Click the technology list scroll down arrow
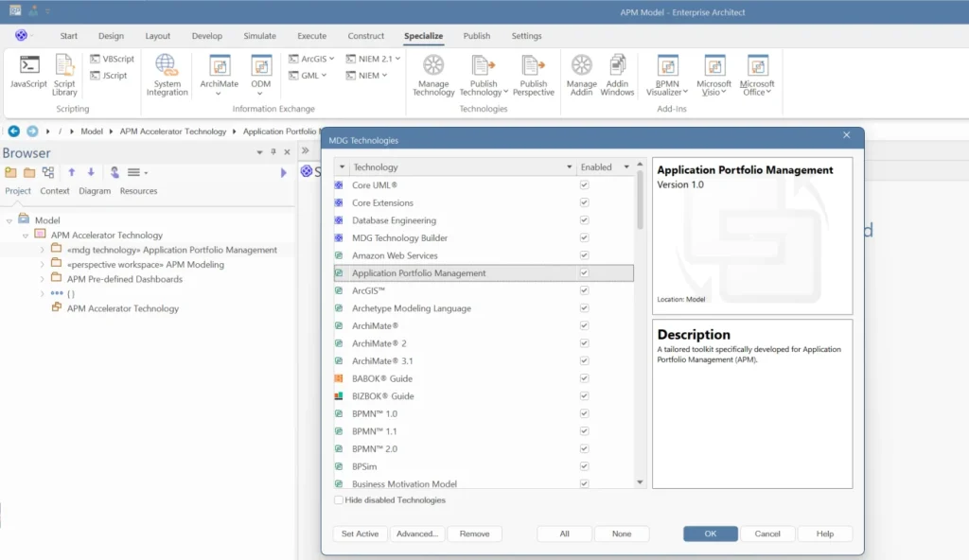The width and height of the screenshot is (969, 560). point(640,482)
